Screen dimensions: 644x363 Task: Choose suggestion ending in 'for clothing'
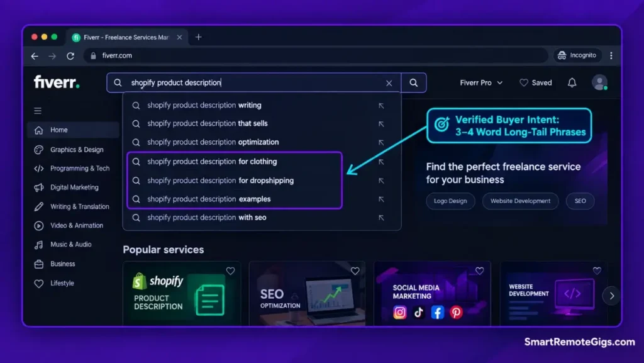[262, 162]
